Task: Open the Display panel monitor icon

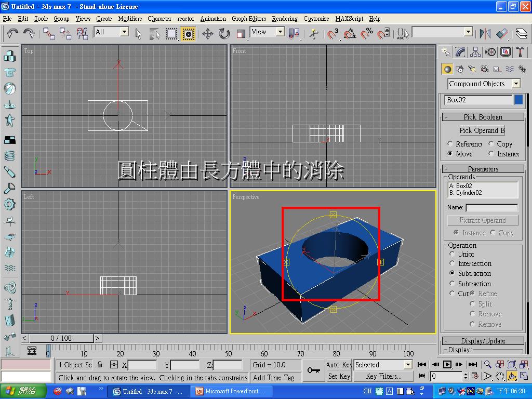Action: tap(506, 52)
